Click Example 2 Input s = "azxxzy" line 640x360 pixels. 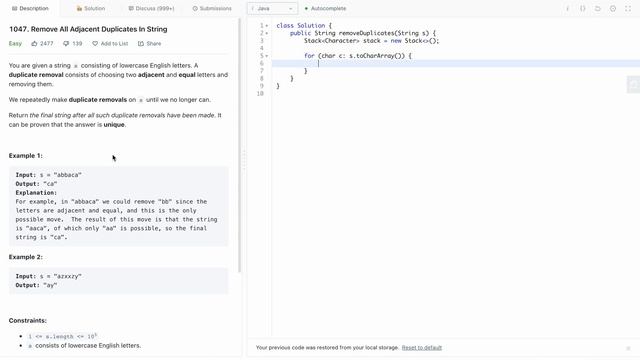click(49, 276)
